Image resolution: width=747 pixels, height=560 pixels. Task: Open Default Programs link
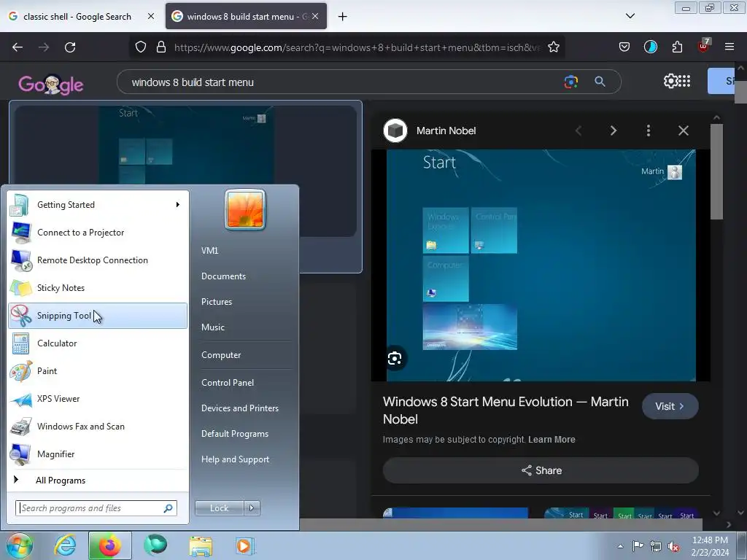(x=234, y=434)
